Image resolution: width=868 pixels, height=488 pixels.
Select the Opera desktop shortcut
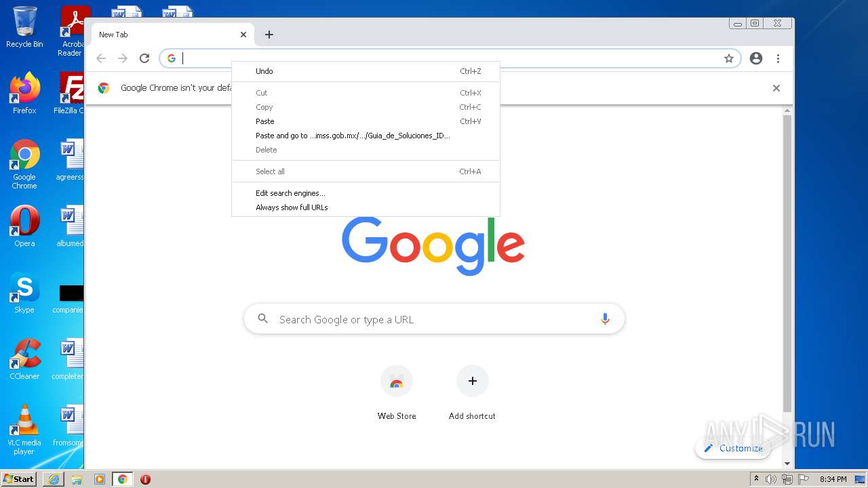(24, 226)
